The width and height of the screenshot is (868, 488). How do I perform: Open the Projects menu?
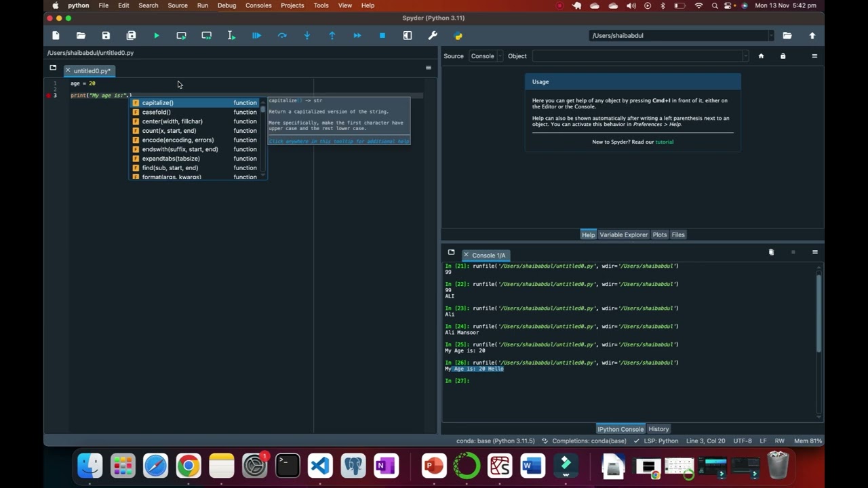pos(292,5)
